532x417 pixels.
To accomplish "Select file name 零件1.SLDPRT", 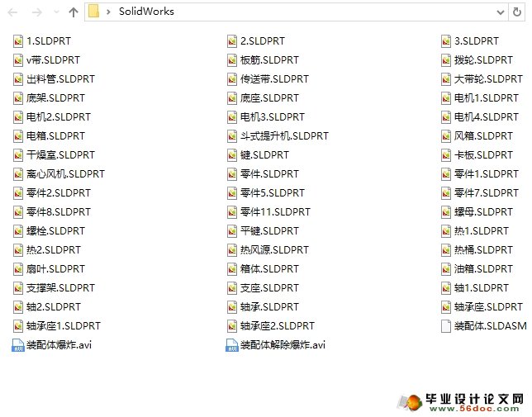I will pyautogui.click(x=487, y=174).
